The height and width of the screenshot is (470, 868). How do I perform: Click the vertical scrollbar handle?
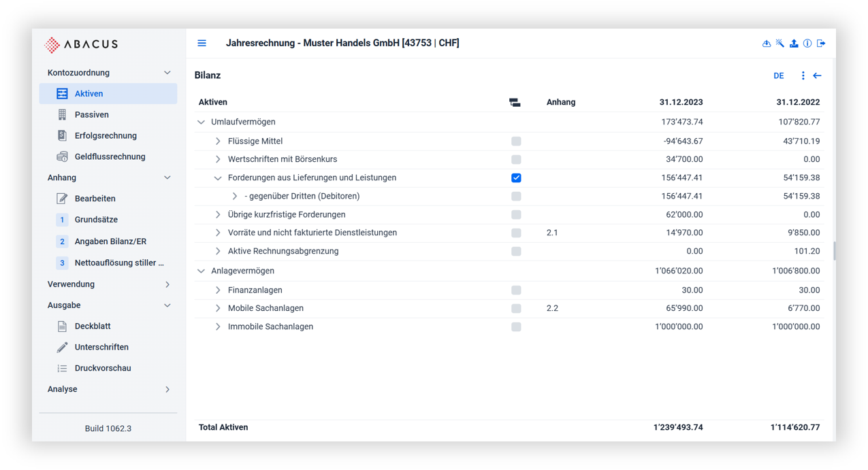(x=835, y=250)
